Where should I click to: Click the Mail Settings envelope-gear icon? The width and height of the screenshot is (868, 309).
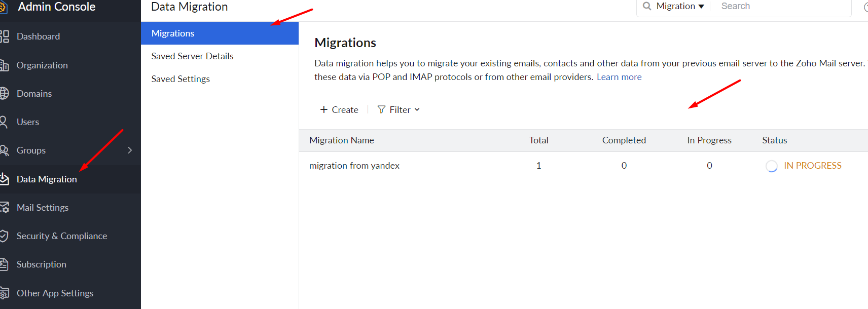pyautogui.click(x=4, y=208)
